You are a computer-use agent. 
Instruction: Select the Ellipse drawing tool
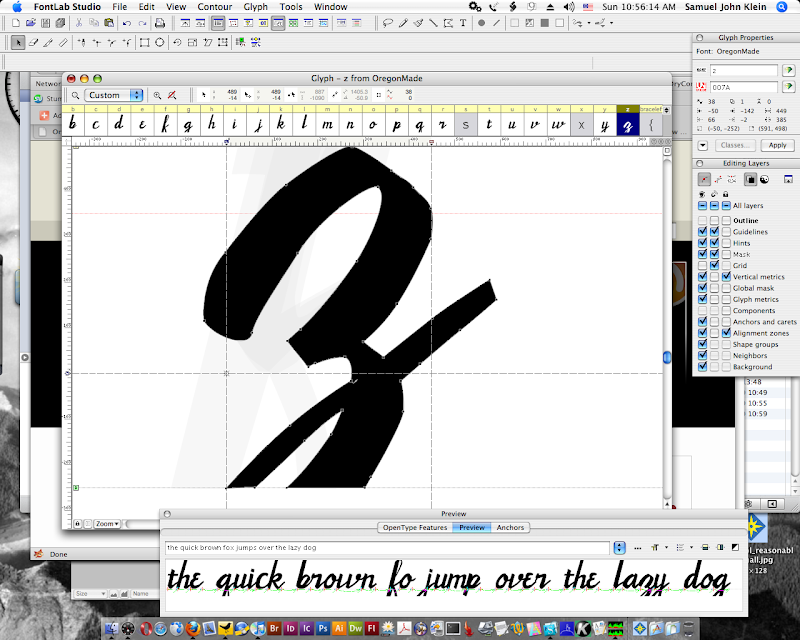[x=161, y=43]
